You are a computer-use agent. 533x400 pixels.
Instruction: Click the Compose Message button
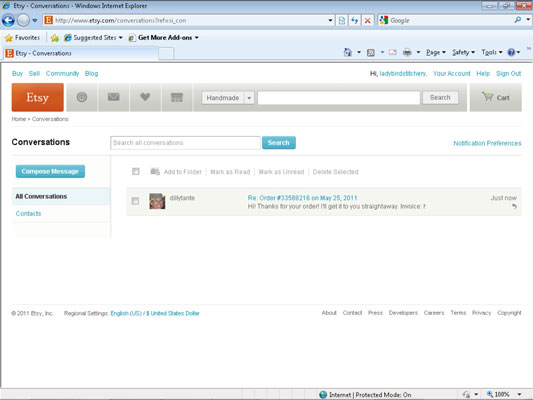[x=50, y=171]
